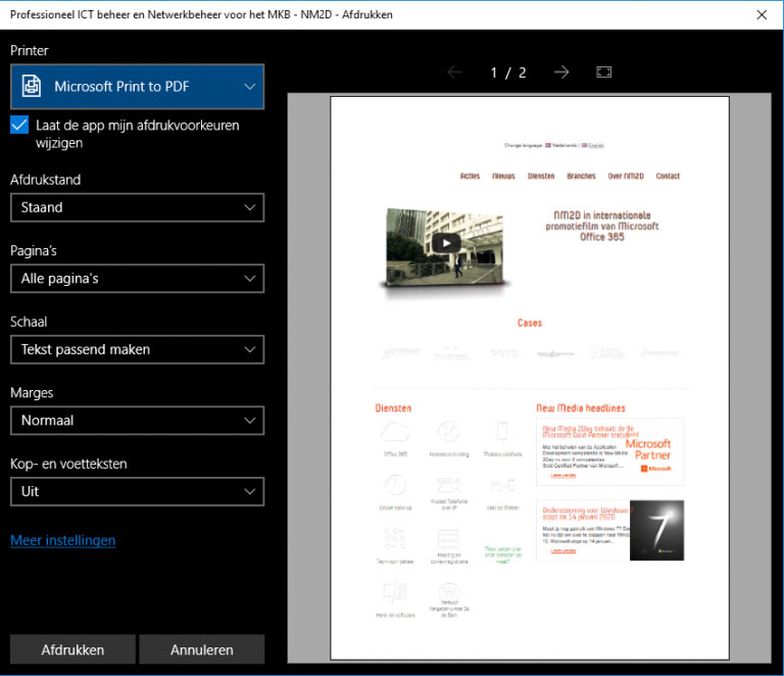Click the Contact menu item in preview
The image size is (784, 676).
point(667,176)
